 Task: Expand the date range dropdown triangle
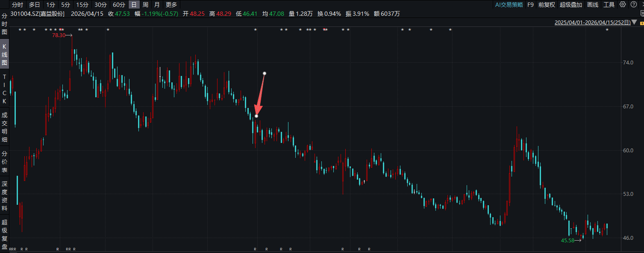point(635,23)
